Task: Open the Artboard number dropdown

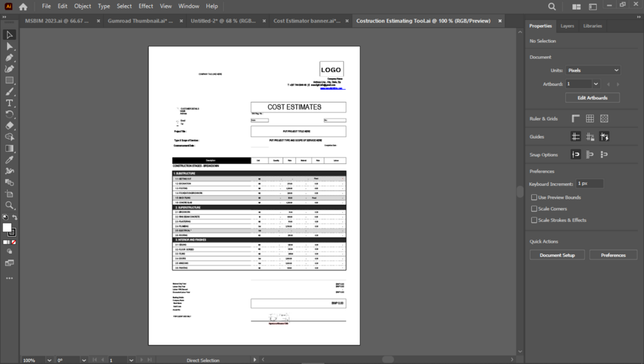Action: point(595,84)
